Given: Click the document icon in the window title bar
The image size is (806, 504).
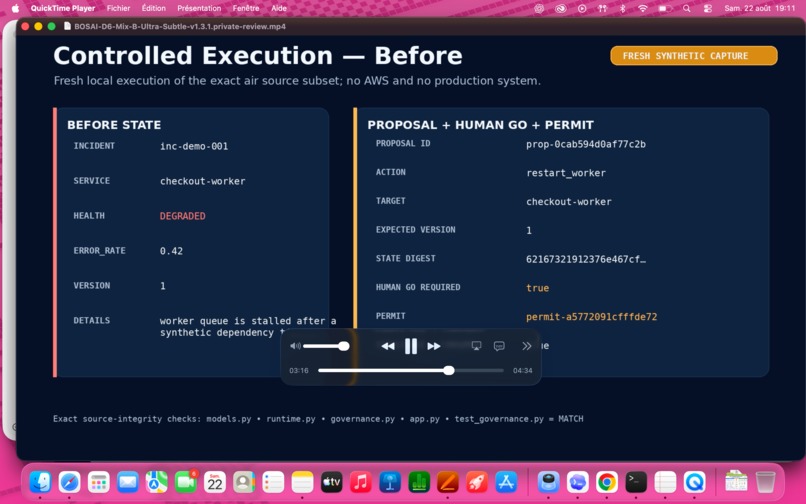Looking at the screenshot, I should (x=67, y=26).
